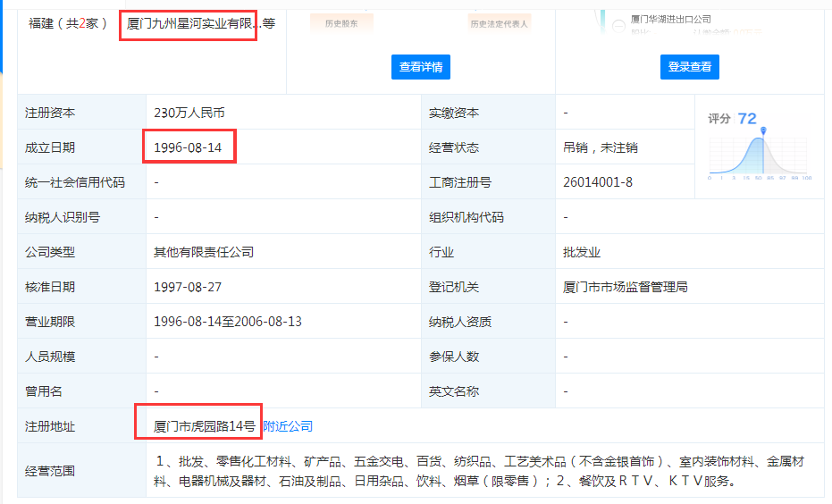The height and width of the screenshot is (504, 832).
Task: Select registered address 厦门市虎园路14号
Action: point(205,426)
